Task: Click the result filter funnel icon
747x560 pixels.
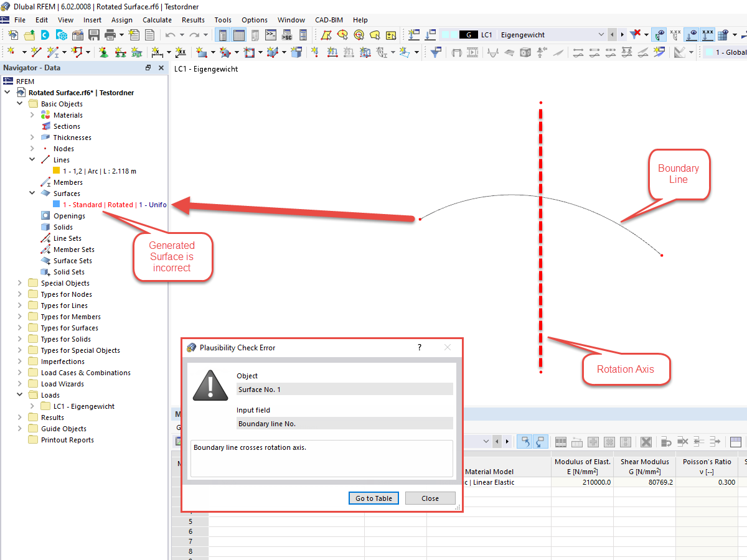Action: click(x=634, y=35)
